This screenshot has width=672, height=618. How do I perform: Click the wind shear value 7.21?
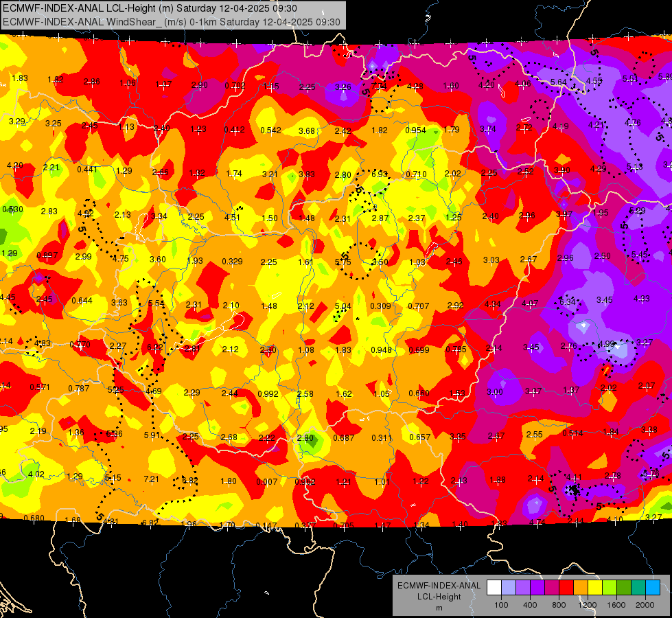pyautogui.click(x=151, y=479)
